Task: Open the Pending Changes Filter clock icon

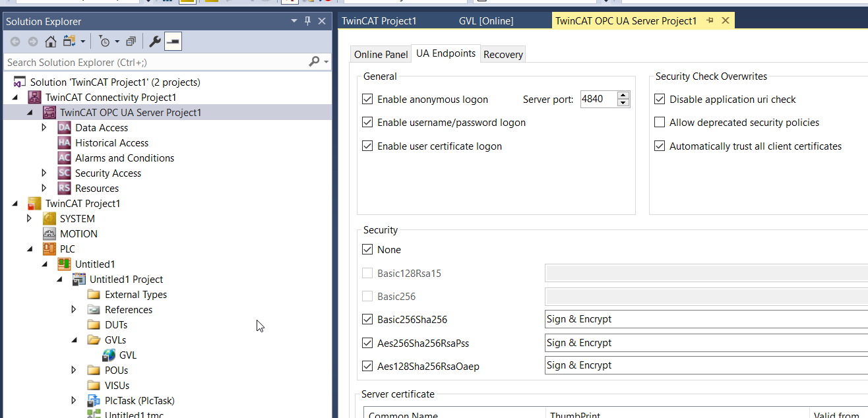Action: [x=105, y=42]
